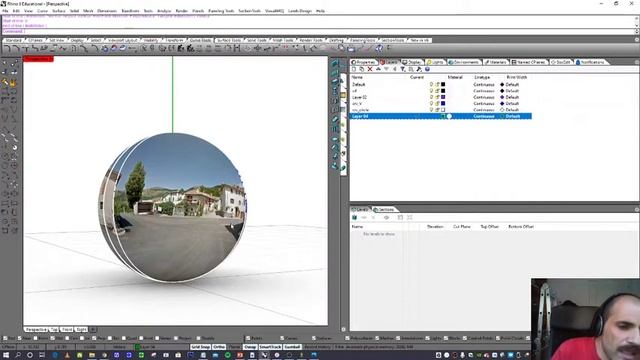Switch to Properties panel tab

pos(363,62)
